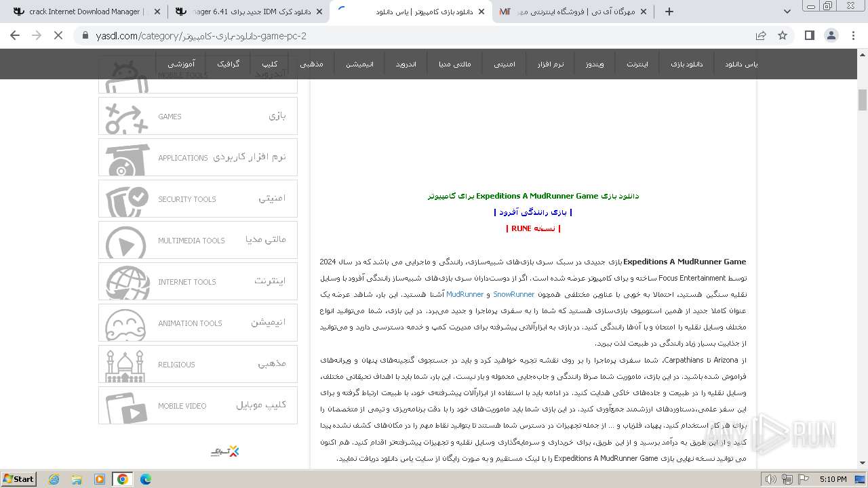Open ویندوز menu item
The width and height of the screenshot is (868, 488).
[x=594, y=64]
